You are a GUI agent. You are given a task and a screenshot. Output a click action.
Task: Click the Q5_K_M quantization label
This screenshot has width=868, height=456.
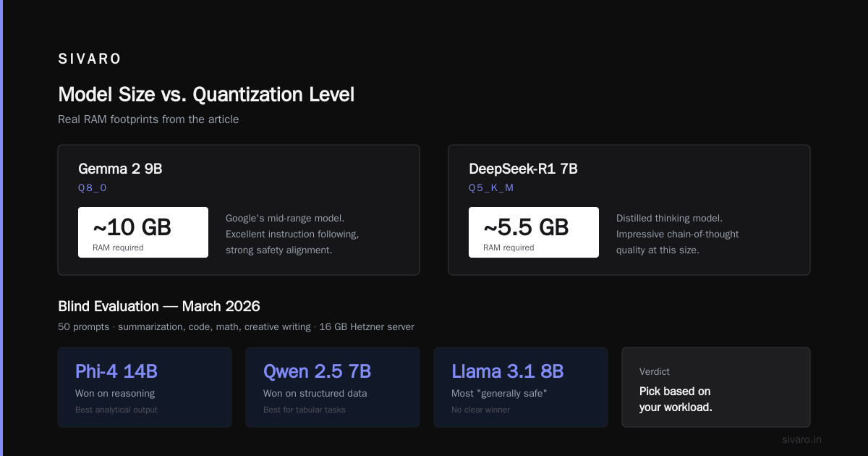point(491,187)
